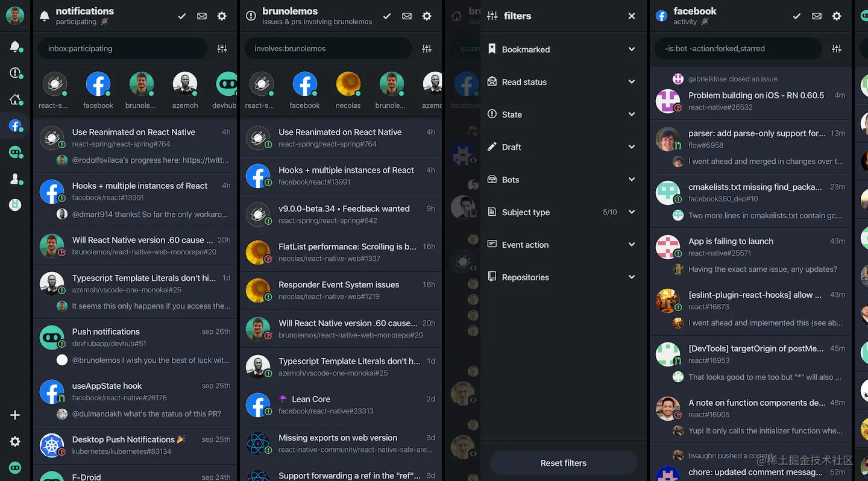Open notifications bell in left sidebar
Viewport: 868px width, 481px height.
click(15, 46)
